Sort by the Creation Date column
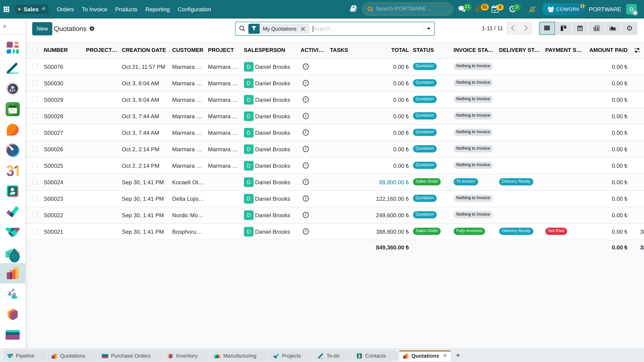644x362 pixels. [x=144, y=50]
